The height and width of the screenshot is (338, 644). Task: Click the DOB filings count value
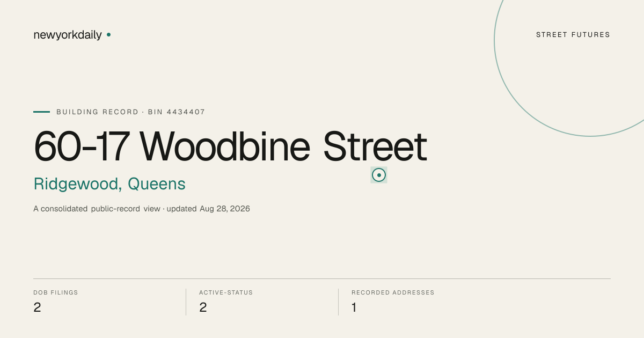click(x=37, y=307)
